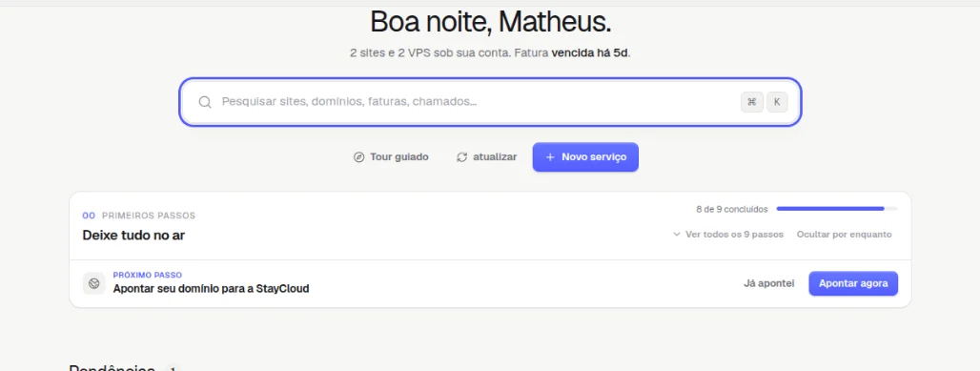Image resolution: width=980 pixels, height=371 pixels.
Task: Expand the chevron before Ver todos os 9 passos
Action: tap(676, 235)
